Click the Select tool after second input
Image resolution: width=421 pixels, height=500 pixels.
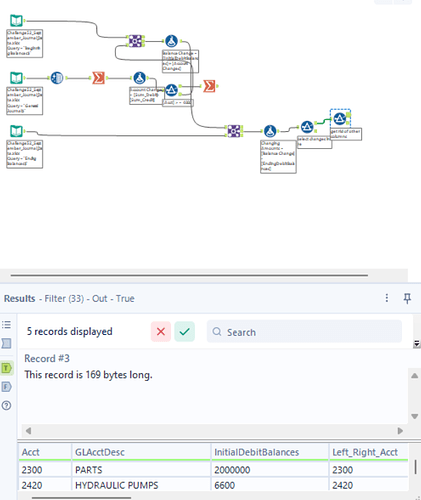coord(57,78)
